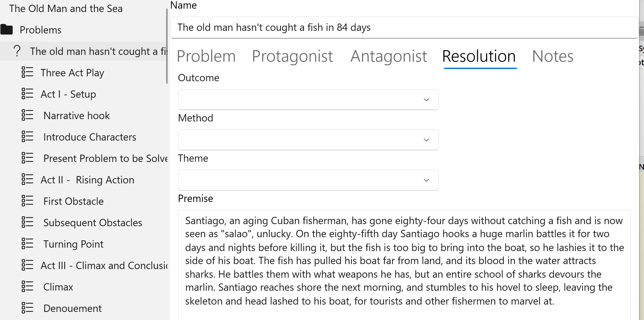Screen dimensions: 644x320
Task: Click the list icon beside Three Act Play
Action: pyautogui.click(x=27, y=72)
